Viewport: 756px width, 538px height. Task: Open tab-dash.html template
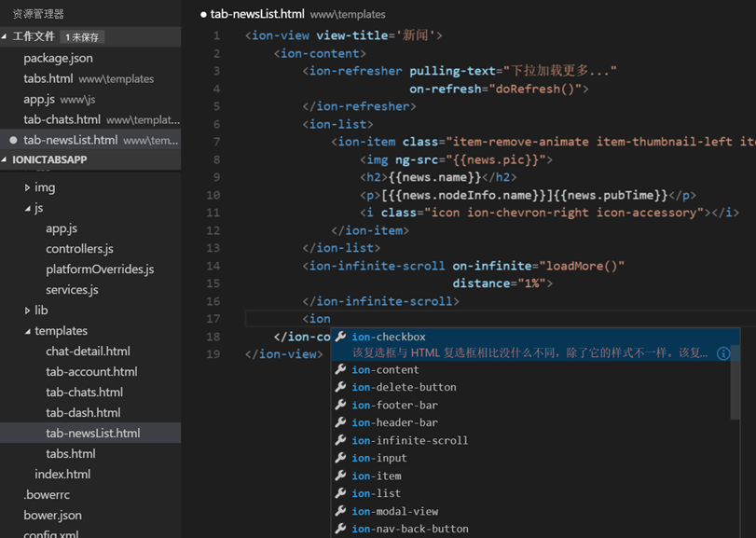[x=90, y=413]
